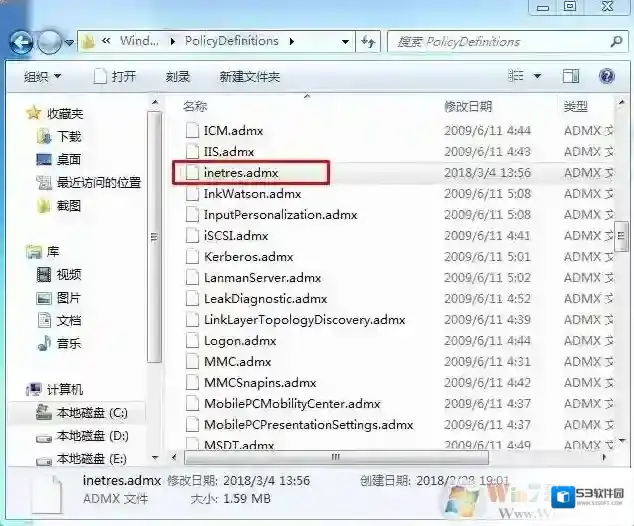This screenshot has width=634, height=526.
Task: Open the view options dropdown arrow
Action: pos(537,77)
